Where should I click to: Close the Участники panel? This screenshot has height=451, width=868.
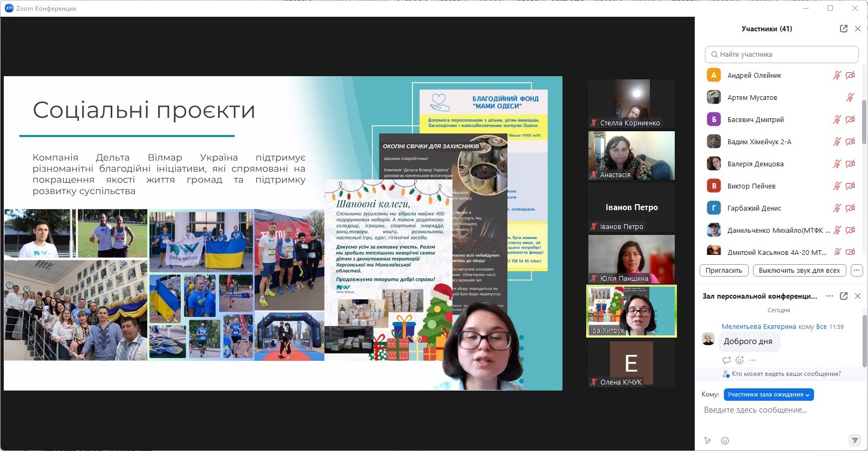858,29
